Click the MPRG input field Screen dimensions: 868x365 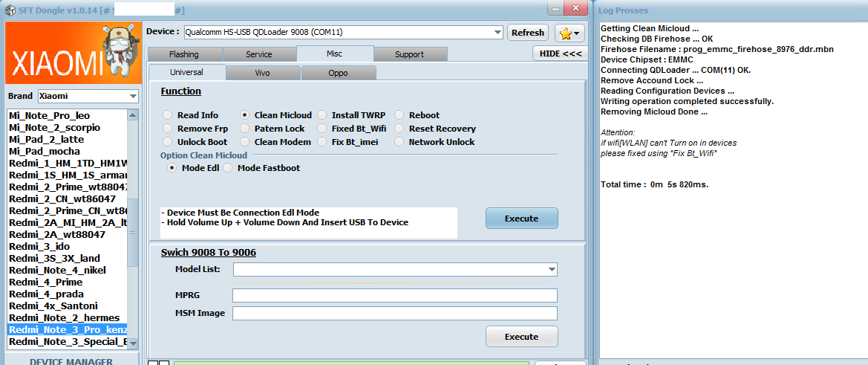coord(395,295)
